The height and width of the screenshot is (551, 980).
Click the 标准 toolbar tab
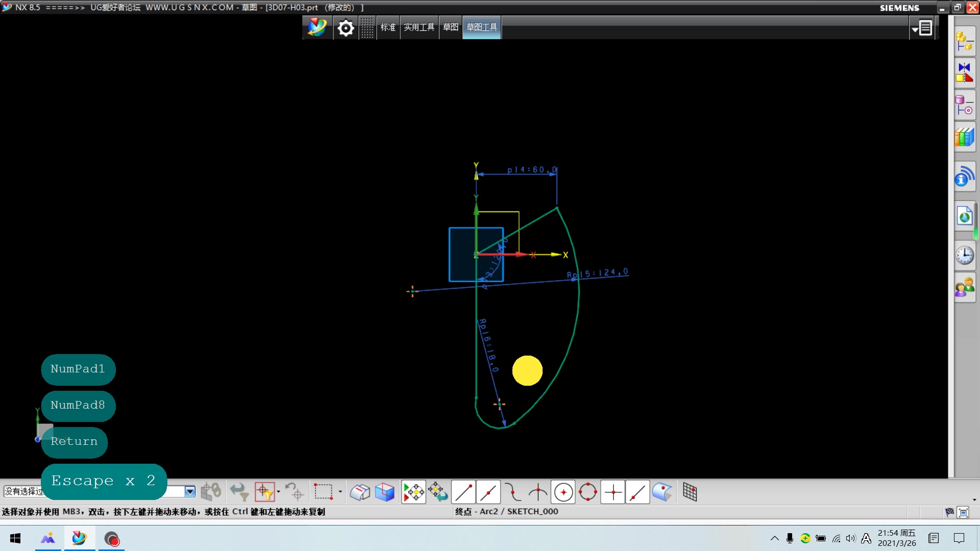[388, 28]
